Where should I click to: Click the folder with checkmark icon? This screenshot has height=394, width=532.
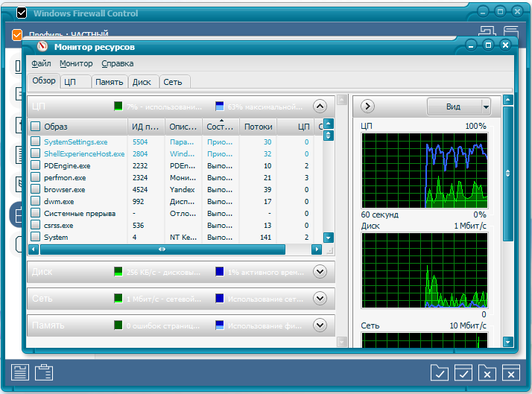pos(440,372)
